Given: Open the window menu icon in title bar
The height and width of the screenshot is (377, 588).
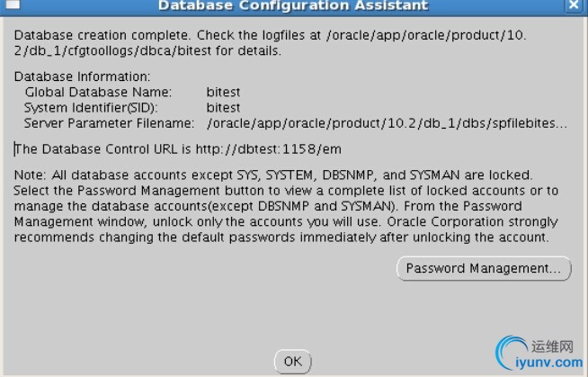Looking at the screenshot, I should 13,4.
